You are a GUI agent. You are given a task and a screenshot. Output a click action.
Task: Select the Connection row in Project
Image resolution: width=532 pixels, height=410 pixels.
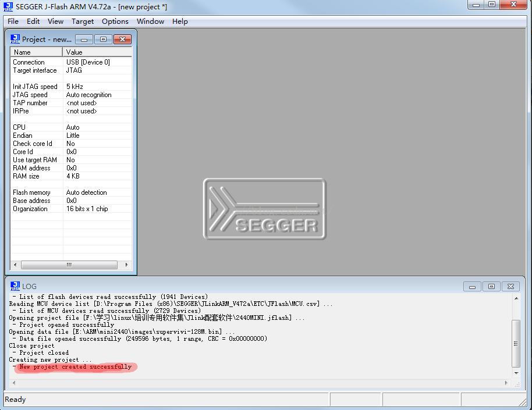pos(71,62)
